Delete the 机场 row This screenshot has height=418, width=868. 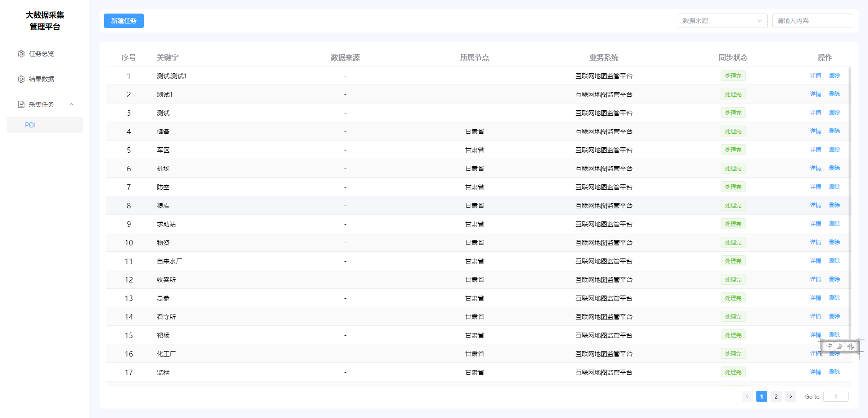tap(835, 168)
